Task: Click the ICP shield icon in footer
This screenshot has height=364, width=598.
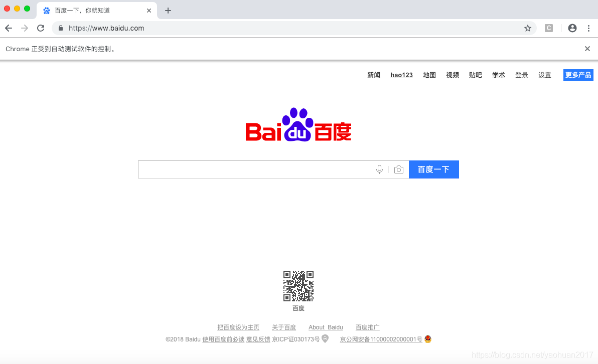Action: pos(325,338)
